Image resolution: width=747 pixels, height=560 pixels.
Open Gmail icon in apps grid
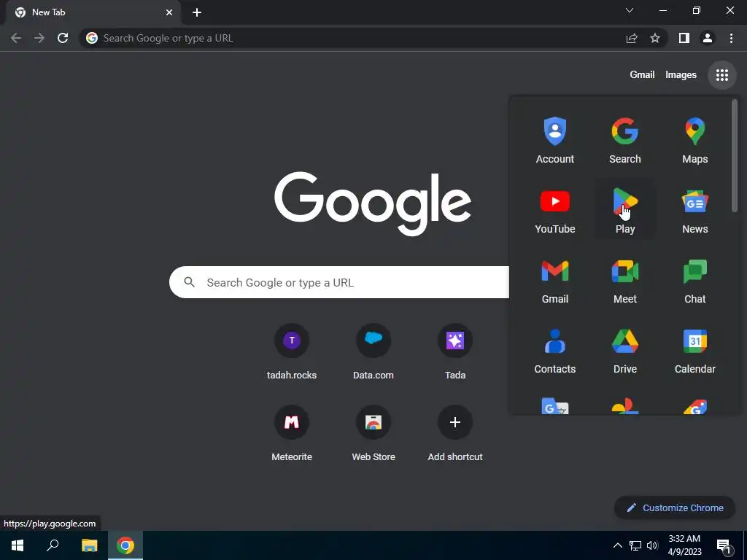[x=554, y=281]
